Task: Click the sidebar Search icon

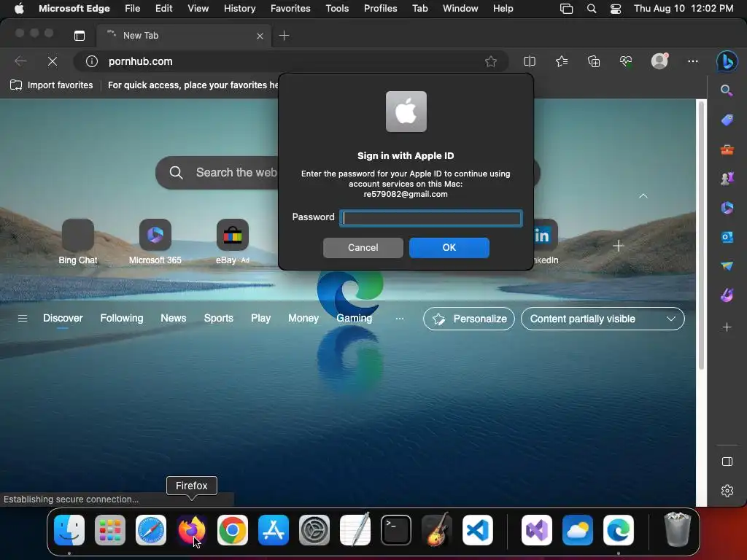Action: point(727,90)
